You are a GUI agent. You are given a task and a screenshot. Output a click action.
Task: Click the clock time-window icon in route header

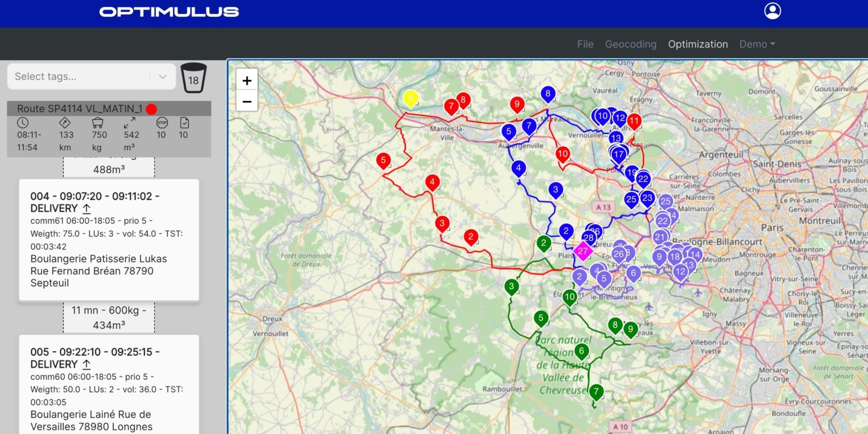point(23,123)
